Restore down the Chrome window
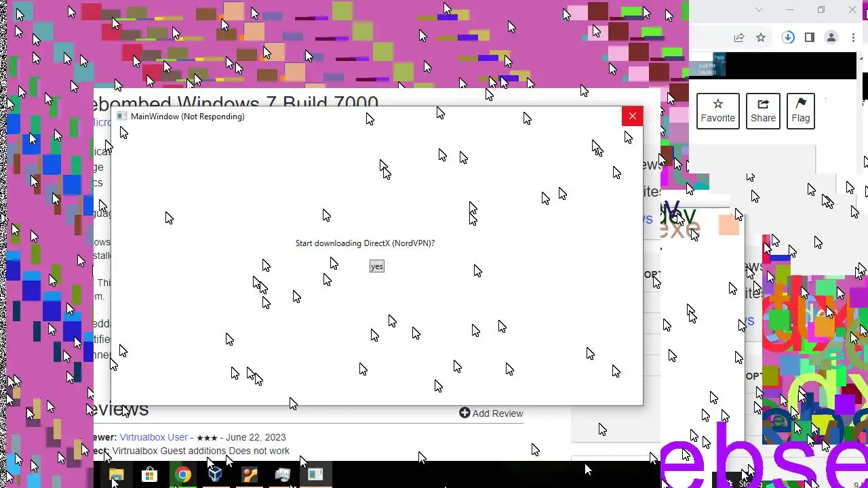Viewport: 868px width, 488px height. (821, 9)
